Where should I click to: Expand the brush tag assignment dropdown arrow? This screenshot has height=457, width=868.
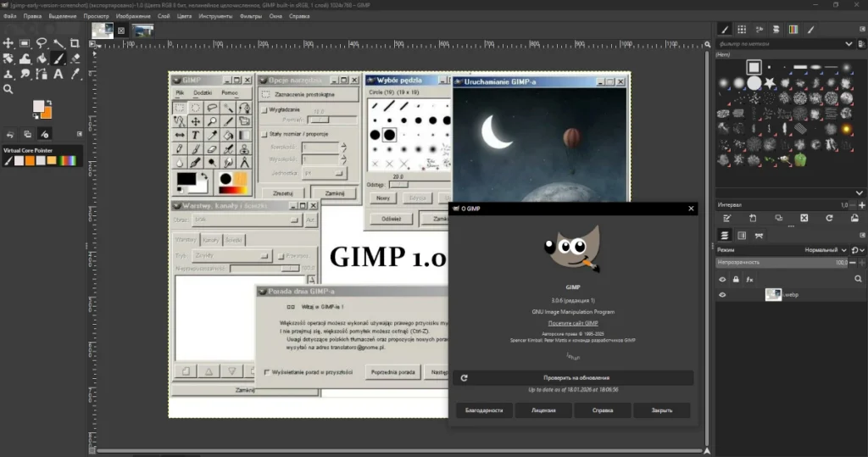coord(859,192)
